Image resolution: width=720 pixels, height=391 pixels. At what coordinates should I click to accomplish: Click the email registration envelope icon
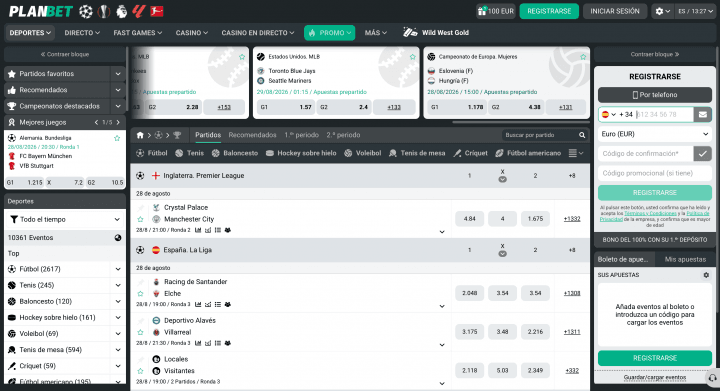pyautogui.click(x=703, y=114)
